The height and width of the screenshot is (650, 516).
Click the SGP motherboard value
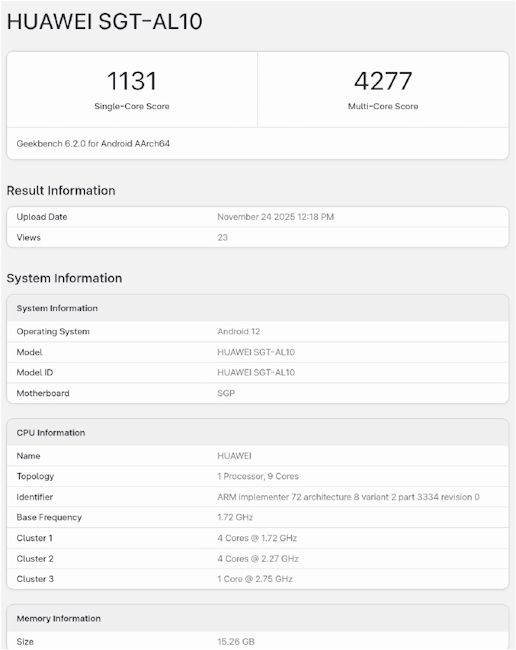coord(226,393)
